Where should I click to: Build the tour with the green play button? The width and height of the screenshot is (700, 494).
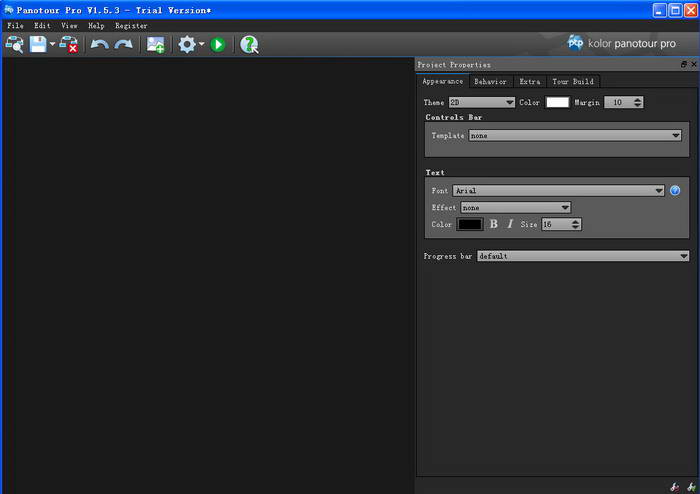218,45
